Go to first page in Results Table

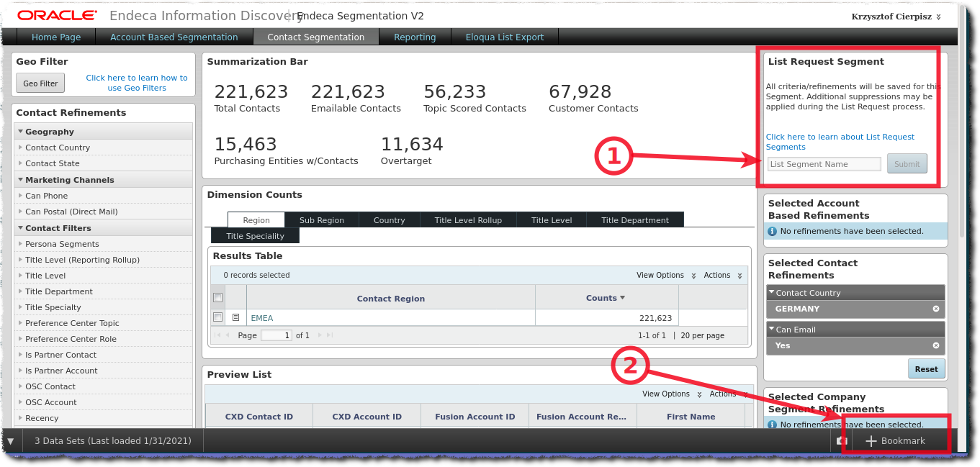tap(217, 335)
